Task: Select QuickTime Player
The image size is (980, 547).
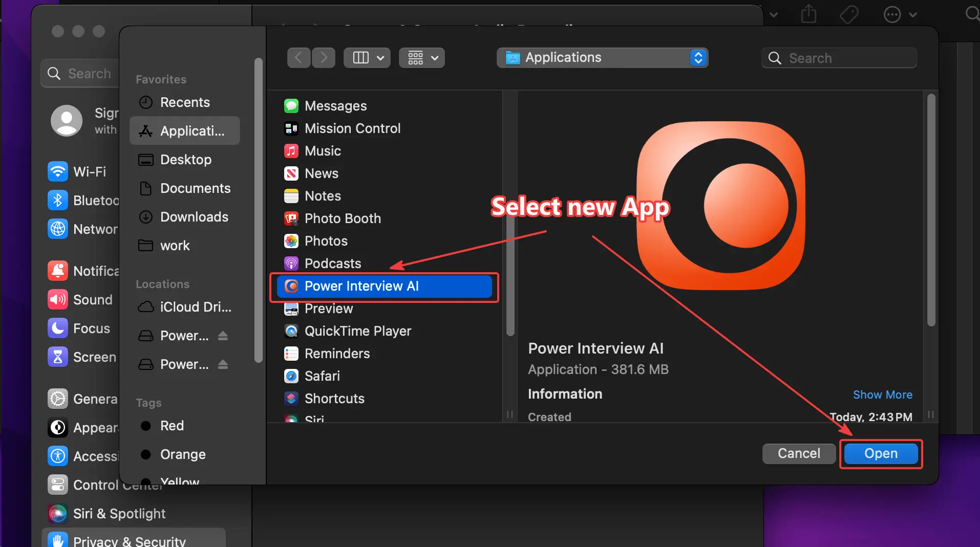Action: pyautogui.click(x=384, y=331)
